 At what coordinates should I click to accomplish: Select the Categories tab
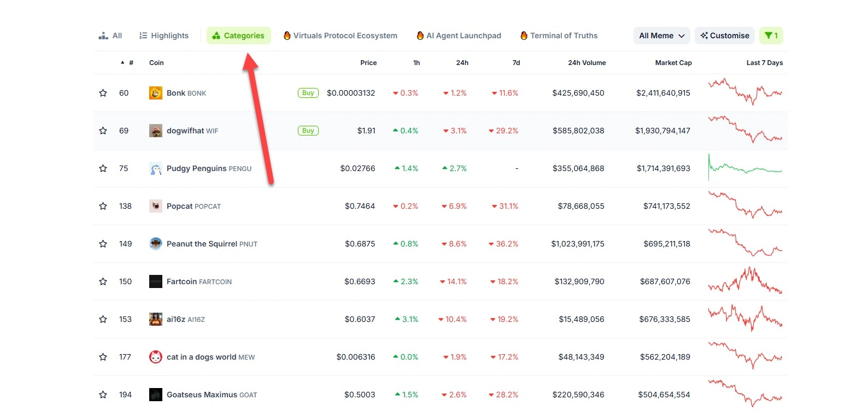[238, 36]
